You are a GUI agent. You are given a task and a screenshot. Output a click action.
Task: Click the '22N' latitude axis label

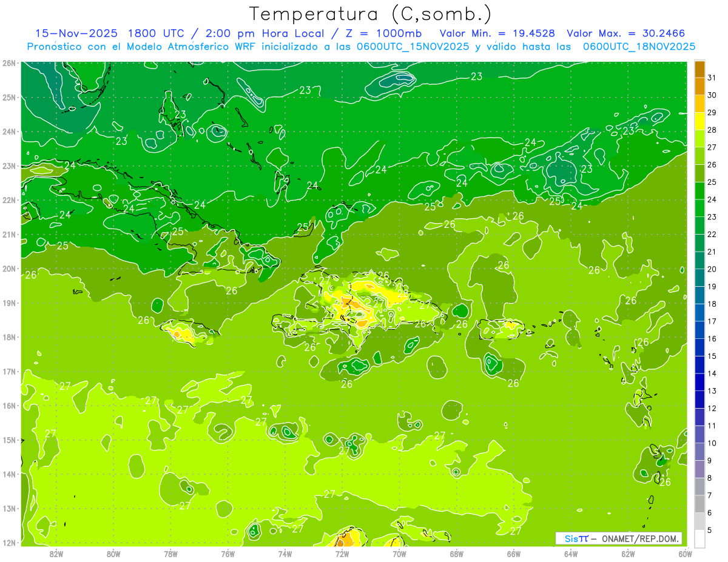coord(8,200)
